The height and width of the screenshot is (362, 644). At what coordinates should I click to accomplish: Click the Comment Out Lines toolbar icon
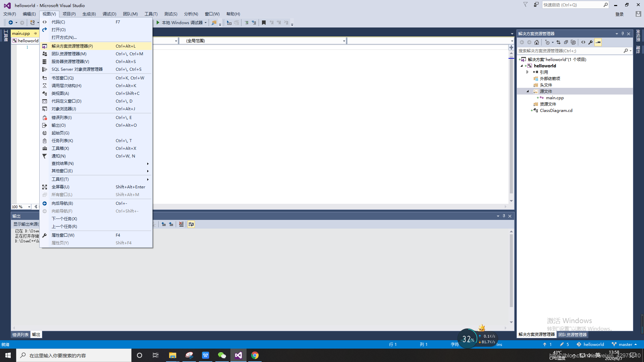coord(247,22)
